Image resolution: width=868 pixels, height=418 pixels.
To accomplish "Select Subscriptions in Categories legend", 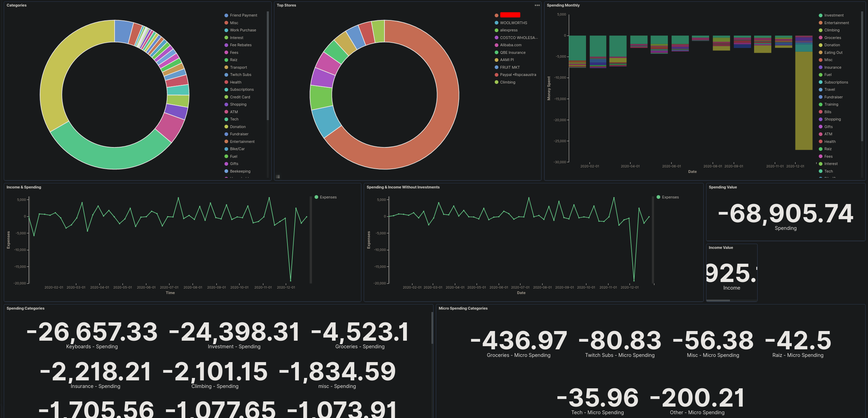I will click(x=242, y=90).
